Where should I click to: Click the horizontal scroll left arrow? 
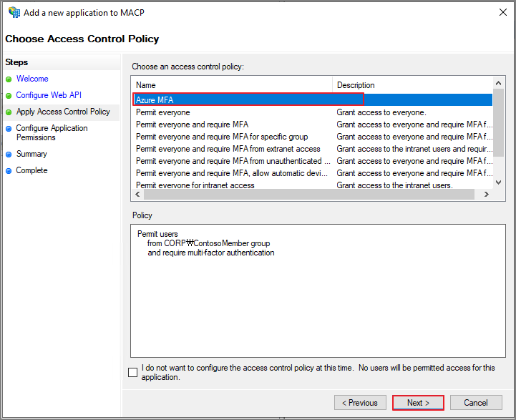(138, 195)
